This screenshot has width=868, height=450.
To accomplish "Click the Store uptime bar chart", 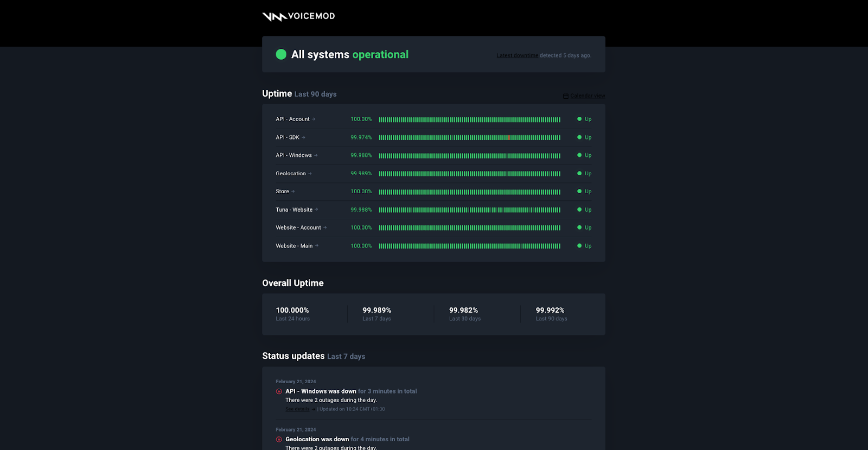I will 469,192.
